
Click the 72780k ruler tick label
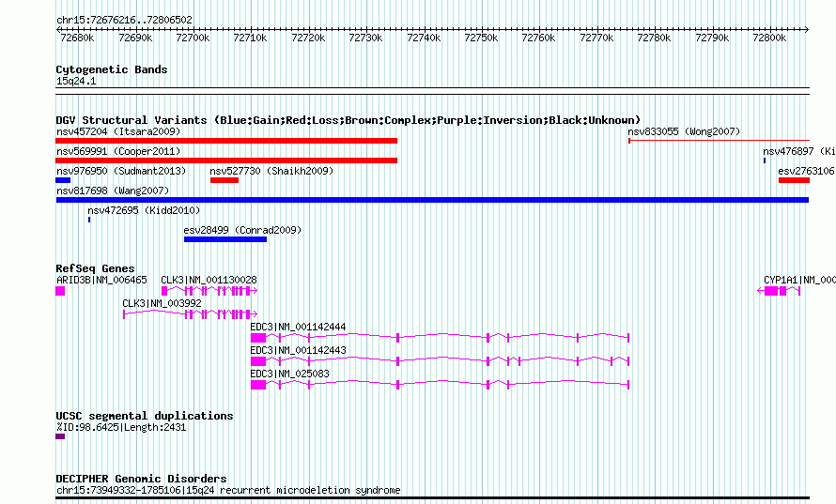pyautogui.click(x=654, y=38)
